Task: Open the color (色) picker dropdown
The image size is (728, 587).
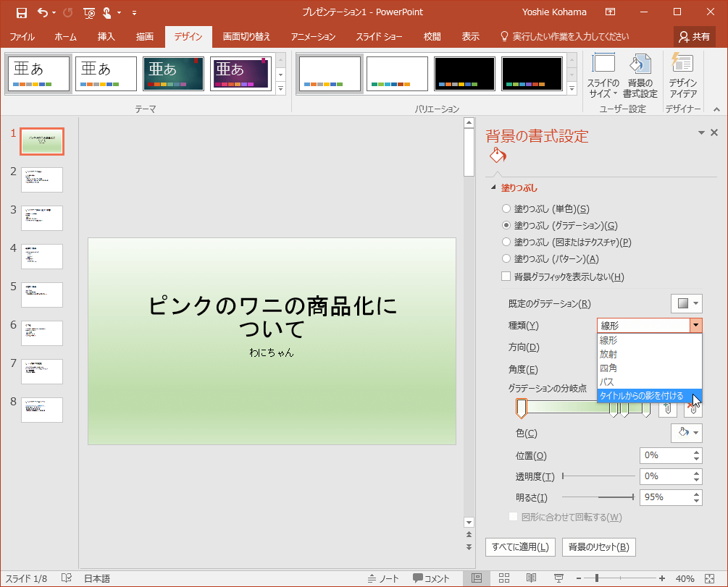Action: click(x=686, y=433)
